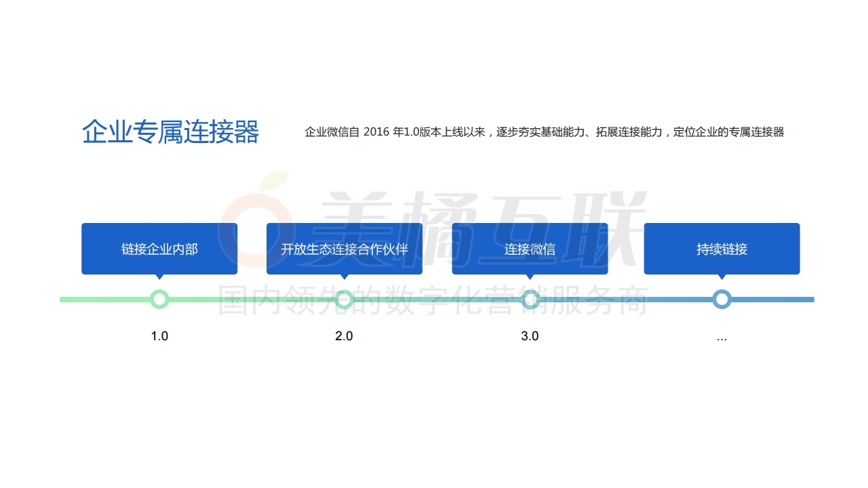
Task: Click the timeline circle above 3.0
Action: [530, 299]
